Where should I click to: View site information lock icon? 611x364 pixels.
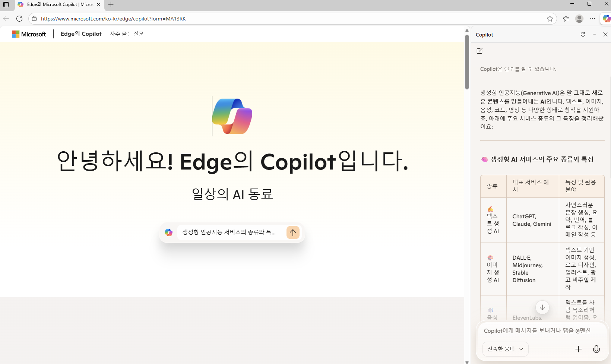[34, 19]
